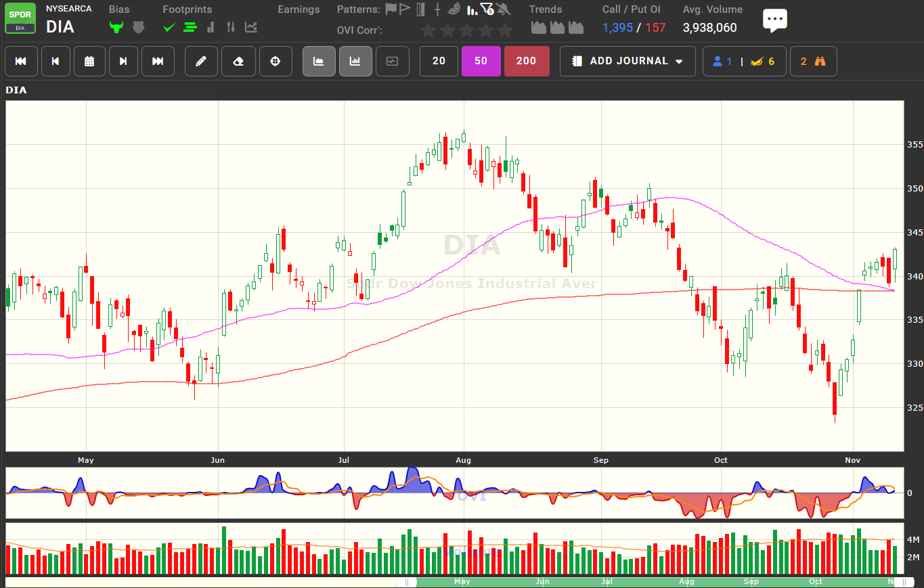Click the muted bell alert icon

503,9
